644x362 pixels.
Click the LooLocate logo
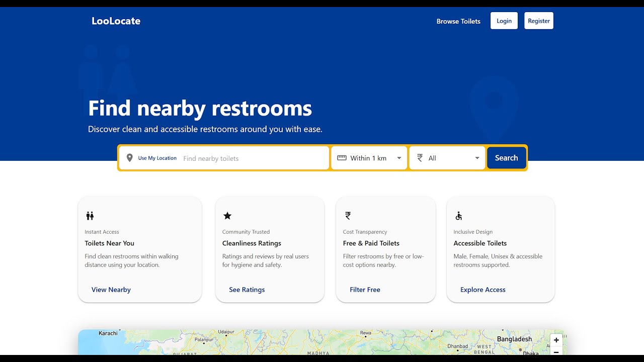point(116,21)
